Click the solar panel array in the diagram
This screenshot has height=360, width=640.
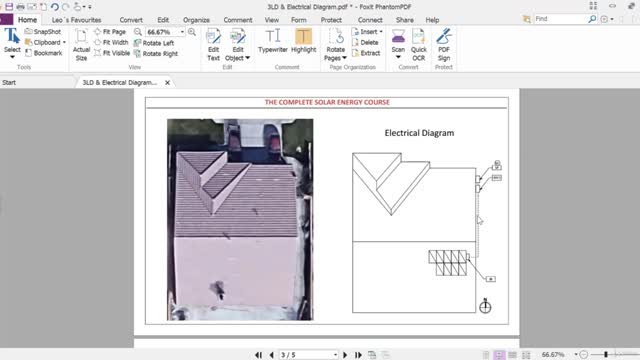(x=448, y=262)
